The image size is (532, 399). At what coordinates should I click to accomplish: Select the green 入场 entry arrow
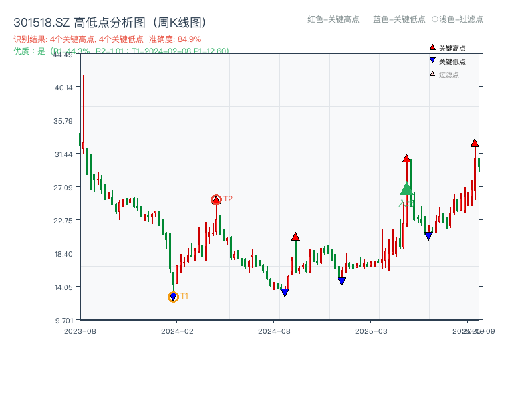[x=408, y=191]
